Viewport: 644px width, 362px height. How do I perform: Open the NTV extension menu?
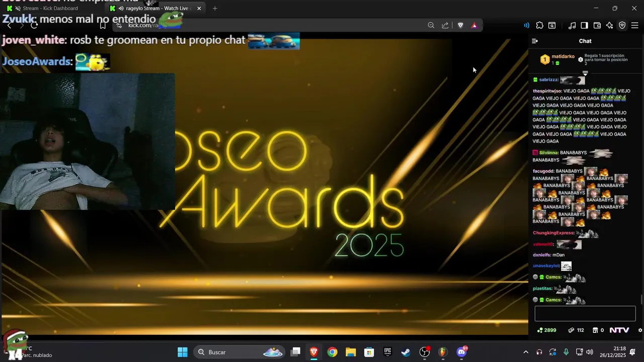(x=619, y=330)
